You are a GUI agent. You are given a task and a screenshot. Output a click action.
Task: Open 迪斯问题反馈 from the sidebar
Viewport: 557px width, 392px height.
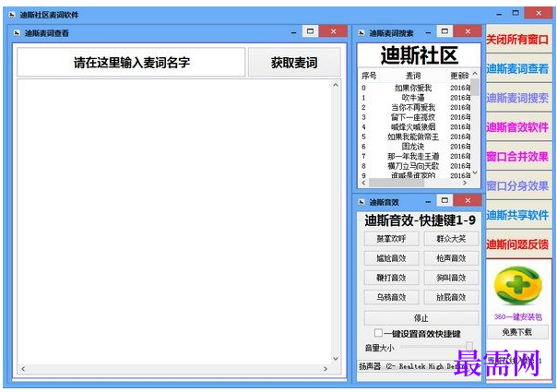pos(517,244)
